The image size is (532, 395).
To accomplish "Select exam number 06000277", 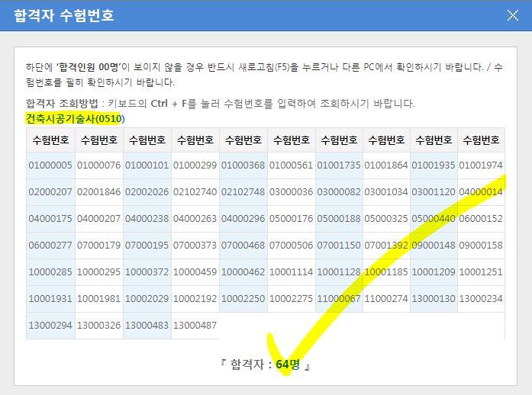I will 50,245.
